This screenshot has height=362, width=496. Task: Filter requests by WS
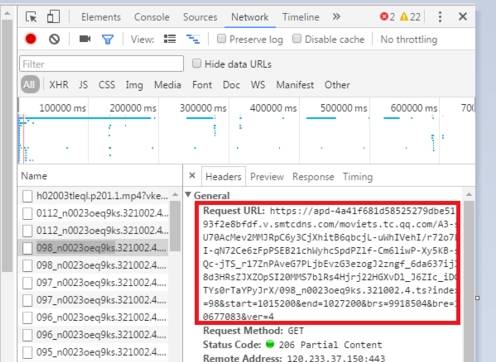[258, 85]
